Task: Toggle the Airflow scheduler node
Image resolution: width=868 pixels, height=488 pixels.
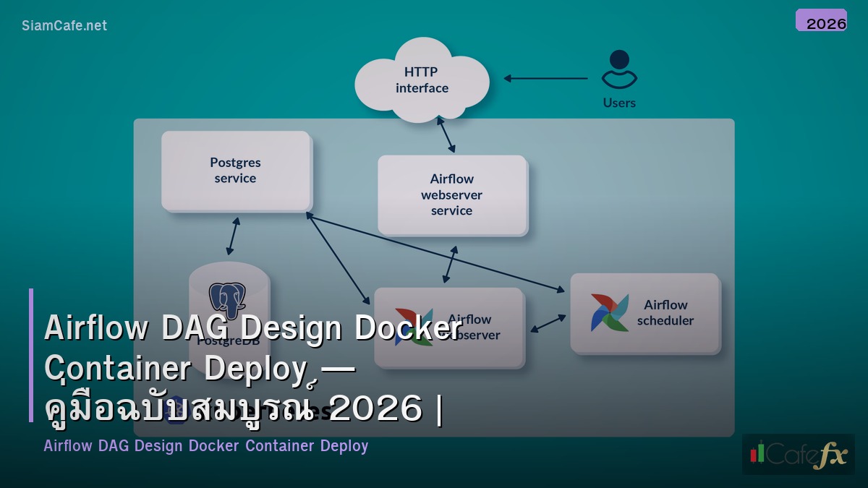Action: (645, 314)
